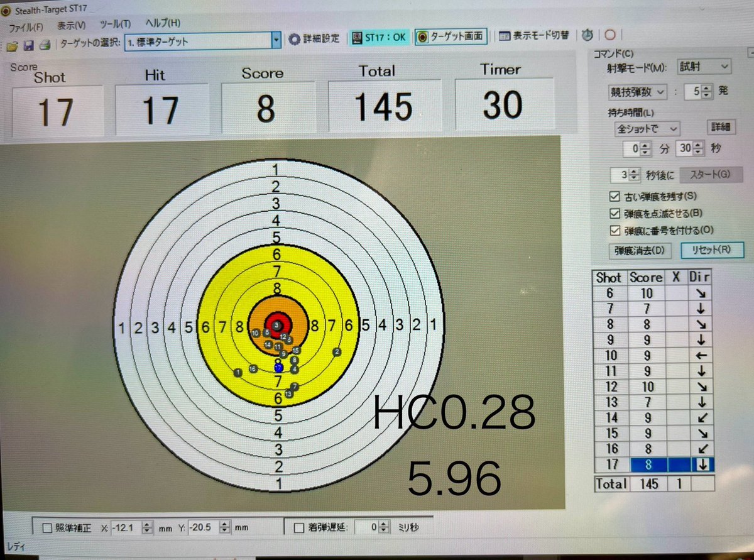This screenshot has height=560, width=754.
Task: Enable the 照準補正 checkbox
Action: point(46,529)
